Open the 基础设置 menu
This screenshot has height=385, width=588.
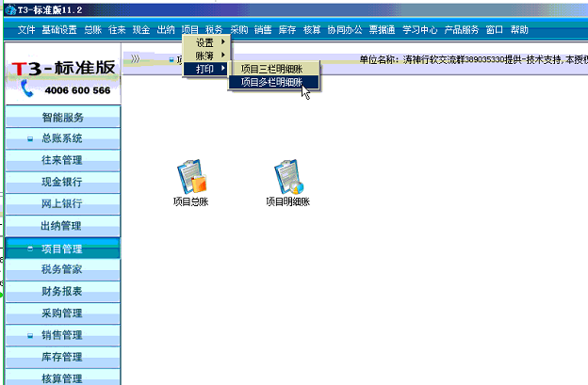point(59,29)
